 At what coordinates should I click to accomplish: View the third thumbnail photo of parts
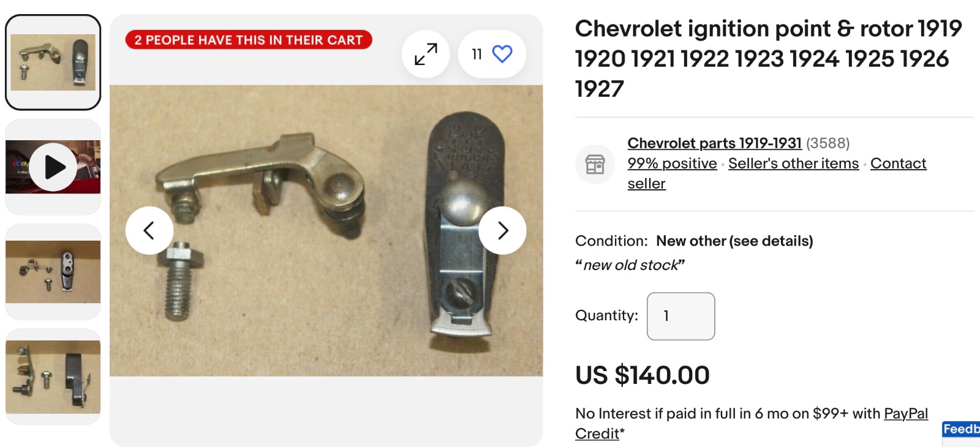point(53,272)
